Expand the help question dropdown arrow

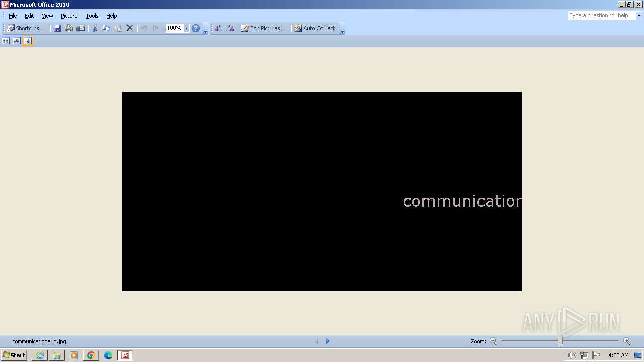coord(639,16)
